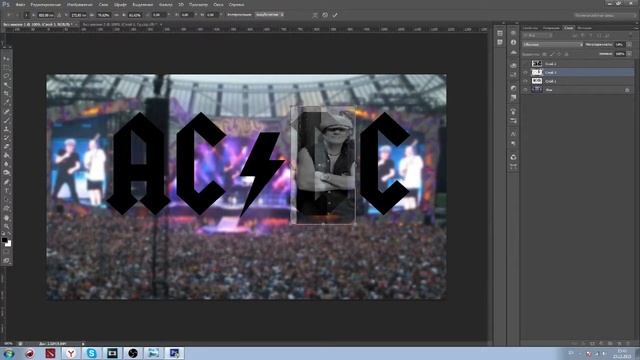
Task: Select the Dodge tool
Action: click(6, 173)
